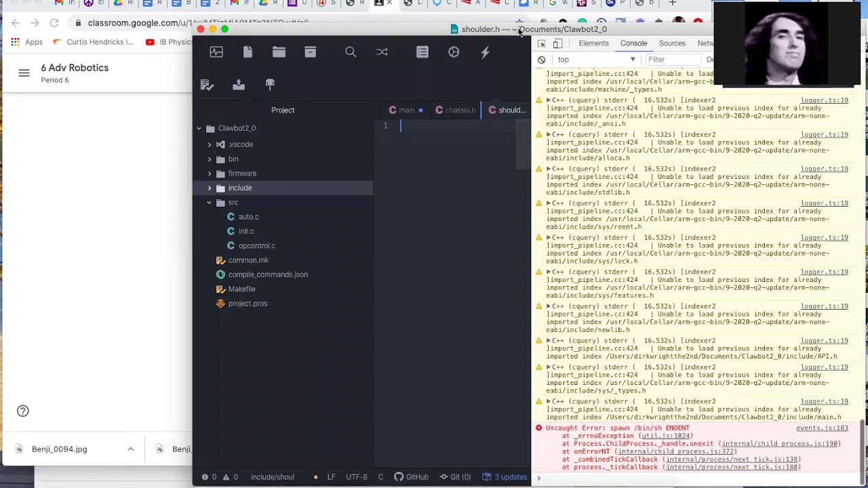The width and height of the screenshot is (868, 488).
Task: Click the archive box icon in the toolbar
Action: [310, 52]
